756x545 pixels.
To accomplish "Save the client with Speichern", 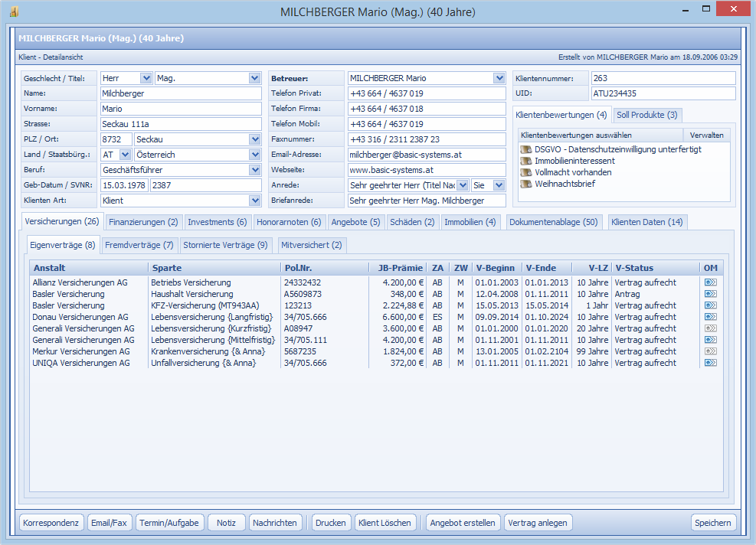I will click(x=713, y=523).
